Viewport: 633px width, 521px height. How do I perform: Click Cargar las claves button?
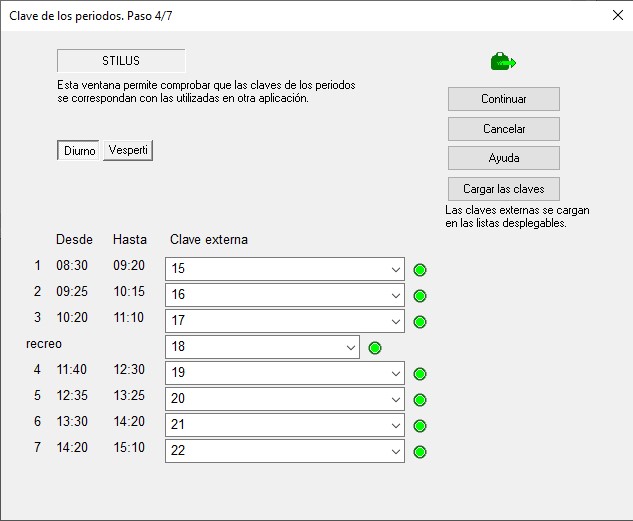click(503, 189)
